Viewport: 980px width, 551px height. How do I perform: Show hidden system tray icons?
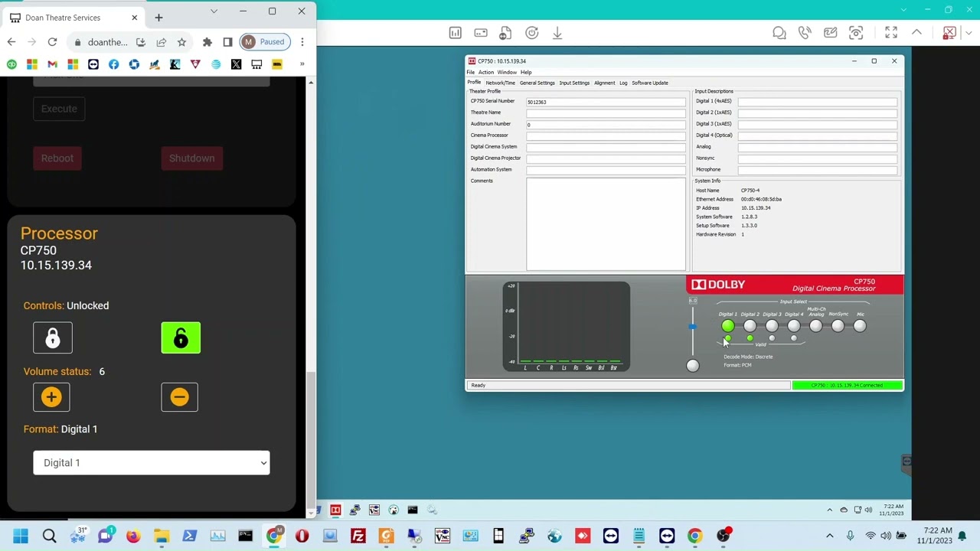tap(830, 536)
